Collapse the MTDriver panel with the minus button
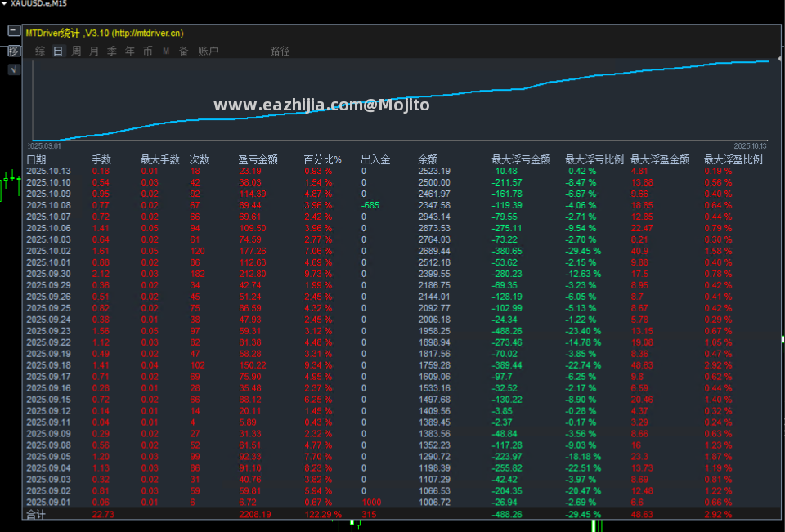 click(14, 31)
